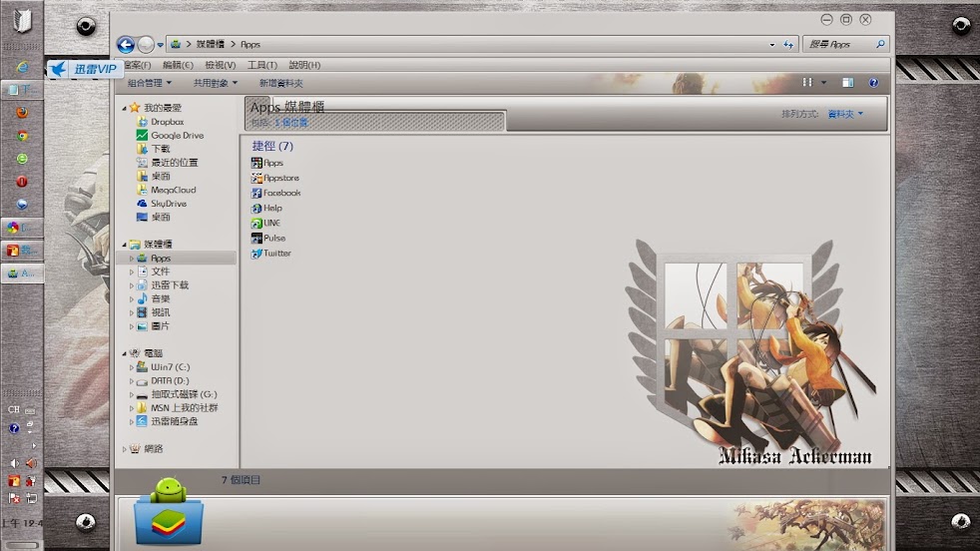Click the 捷徑 (7) group header

(272, 147)
